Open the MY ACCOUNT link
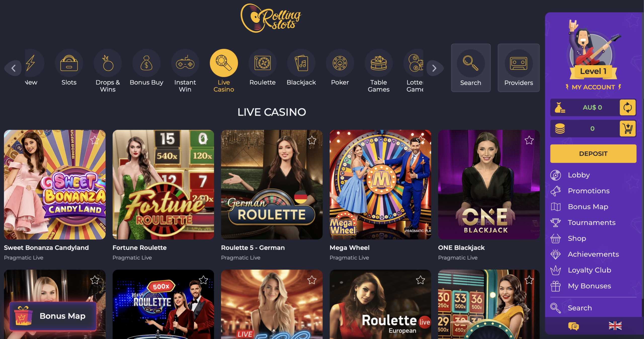644x339 pixels. [593, 87]
